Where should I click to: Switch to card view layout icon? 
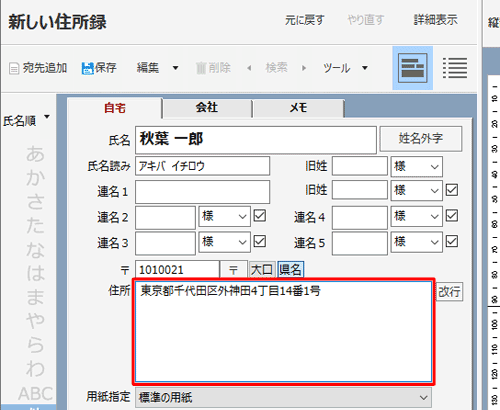click(413, 68)
